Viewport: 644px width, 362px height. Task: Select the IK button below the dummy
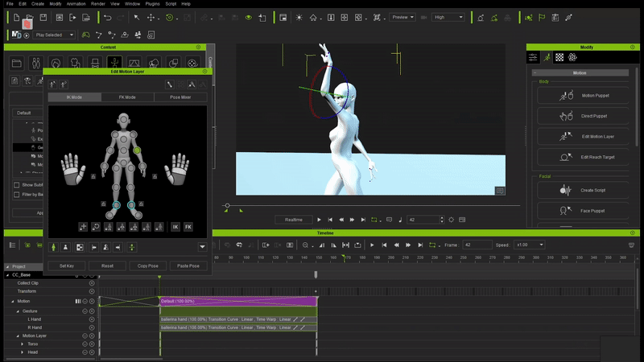tap(175, 227)
